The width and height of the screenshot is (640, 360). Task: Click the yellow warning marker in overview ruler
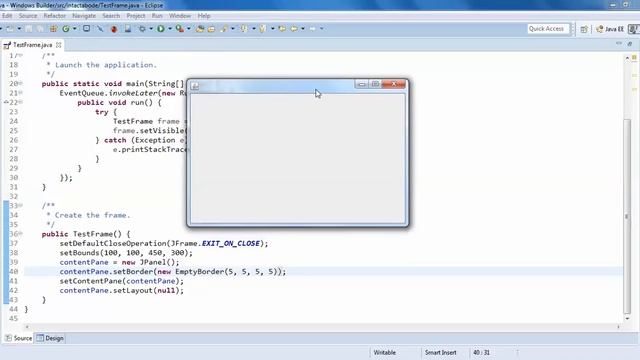634,58
